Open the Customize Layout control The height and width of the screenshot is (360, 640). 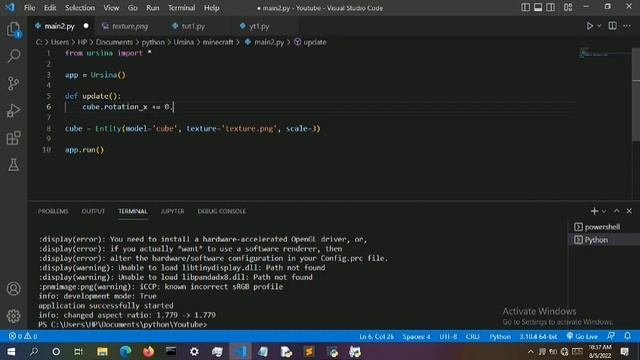(x=568, y=7)
